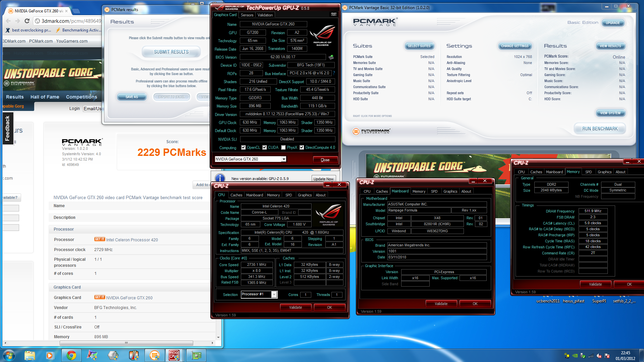Image resolution: width=644 pixels, height=362 pixels.
Task: Open Graphics tab in CPU-Z Mainboard window
Action: coord(450,191)
